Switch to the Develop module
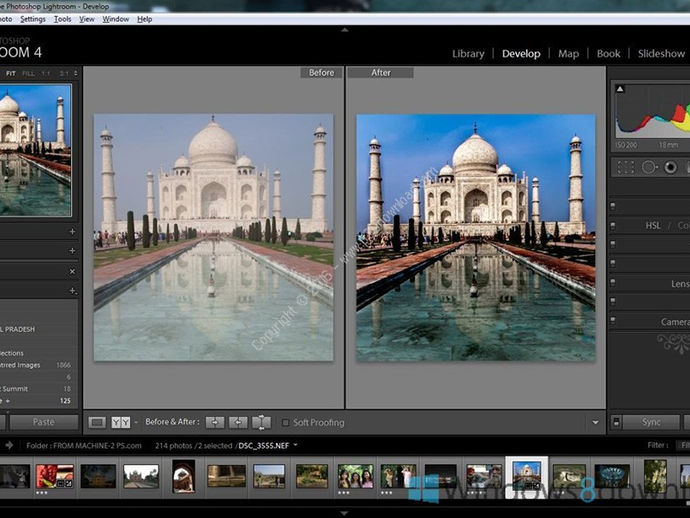690x518 pixels. [521, 54]
